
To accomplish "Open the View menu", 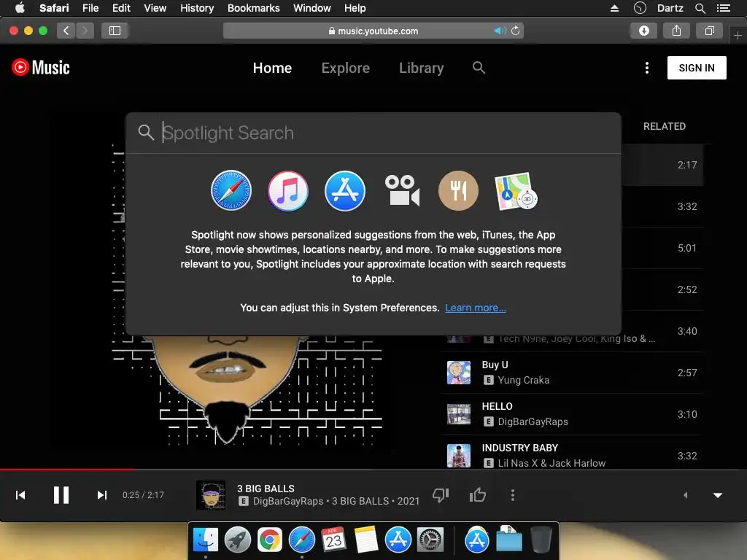I will coord(155,8).
